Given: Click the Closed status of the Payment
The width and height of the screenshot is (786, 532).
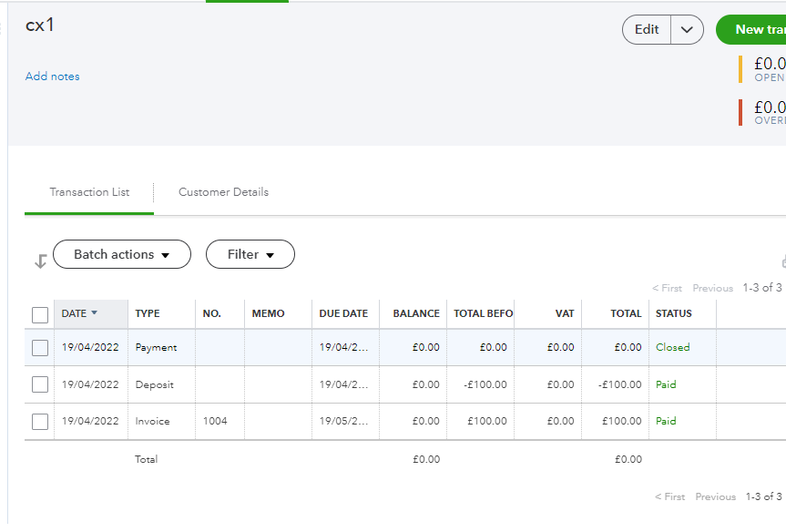Looking at the screenshot, I should pos(673,347).
